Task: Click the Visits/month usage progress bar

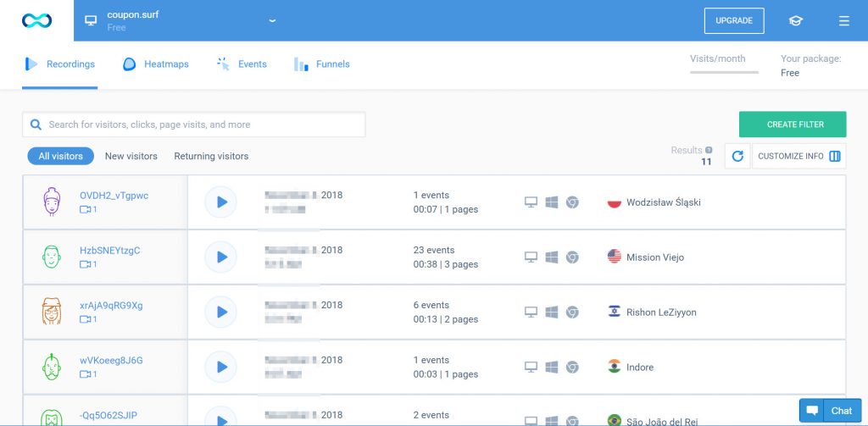Action: [x=724, y=73]
